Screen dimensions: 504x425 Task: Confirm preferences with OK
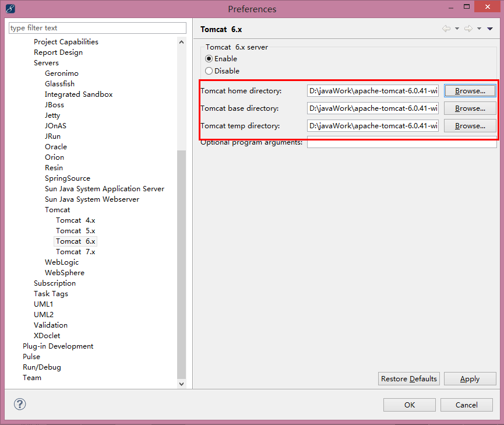(x=410, y=405)
